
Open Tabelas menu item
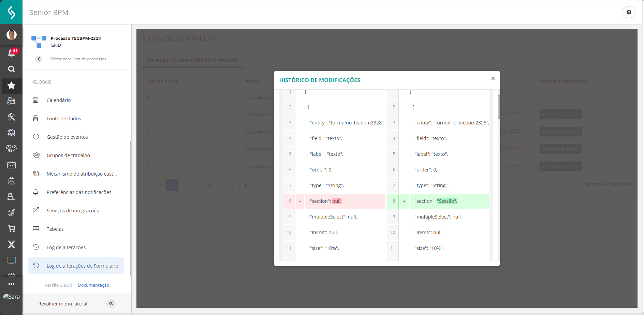coord(55,229)
